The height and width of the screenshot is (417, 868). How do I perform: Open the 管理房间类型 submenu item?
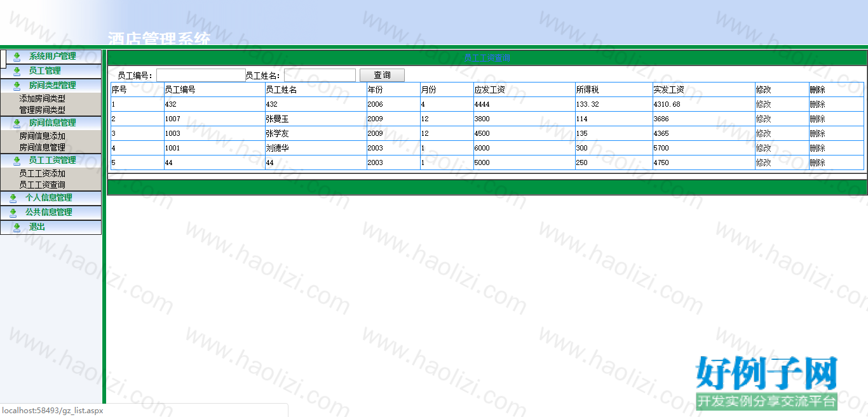click(42, 110)
